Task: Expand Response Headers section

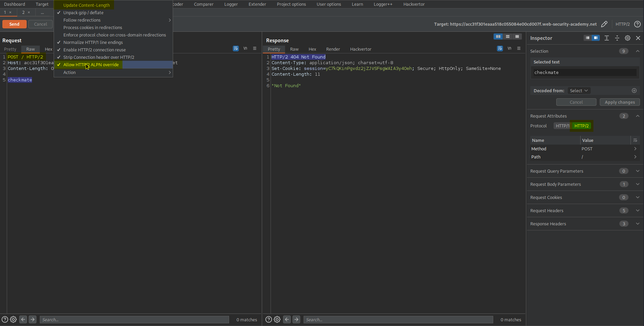Action: 638,224
